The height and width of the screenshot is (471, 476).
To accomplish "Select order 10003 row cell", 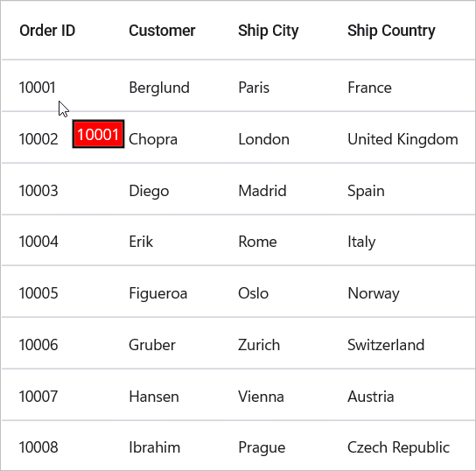I will tap(38, 191).
